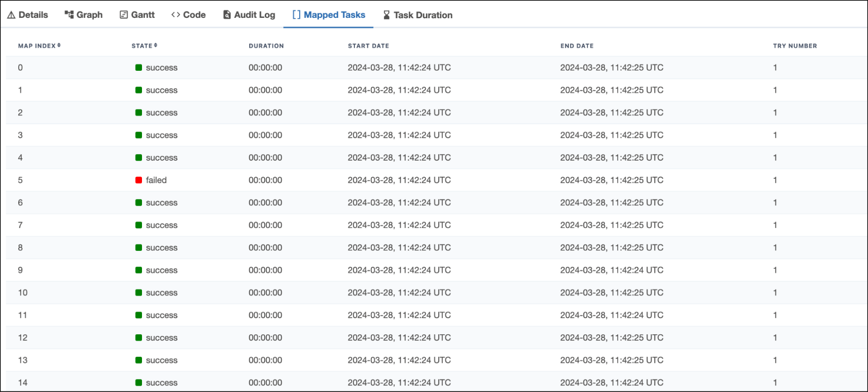This screenshot has height=392, width=868.
Task: Switch to the Task Duration tab
Action: click(x=422, y=15)
